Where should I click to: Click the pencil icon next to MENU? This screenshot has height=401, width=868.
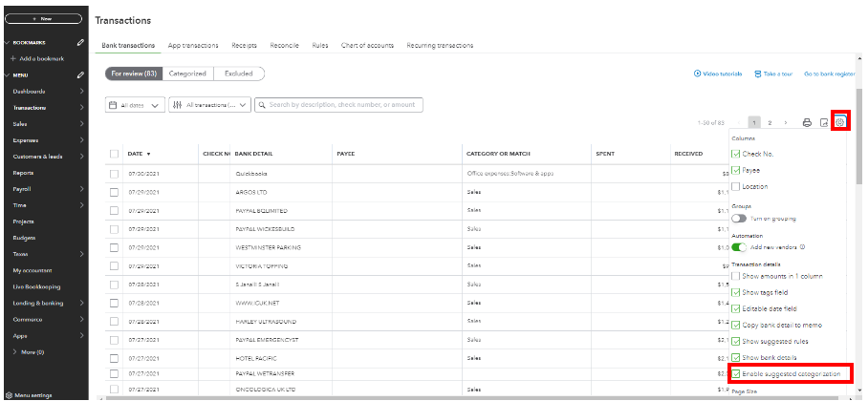(x=80, y=74)
